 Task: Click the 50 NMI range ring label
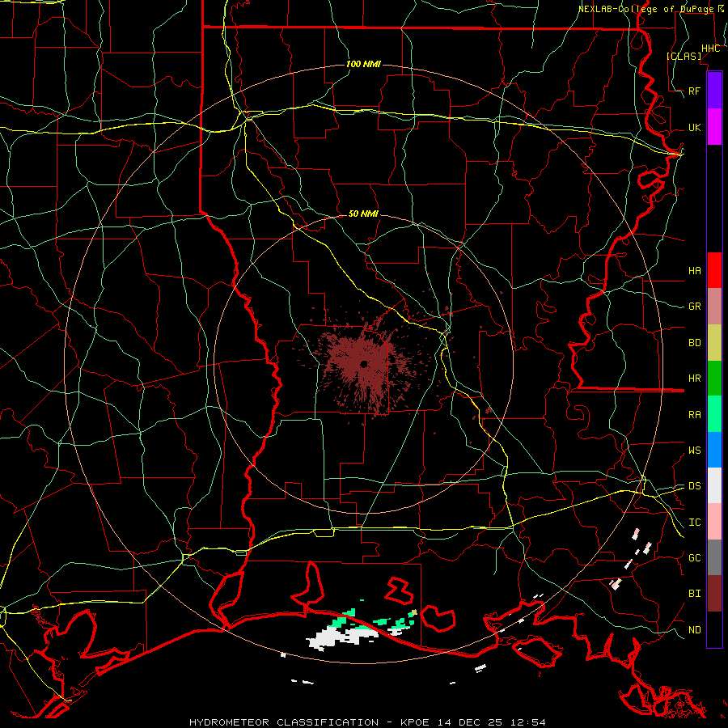pyautogui.click(x=363, y=214)
